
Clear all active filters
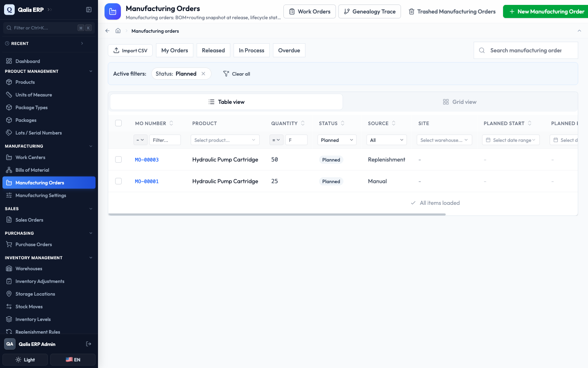coord(237,74)
